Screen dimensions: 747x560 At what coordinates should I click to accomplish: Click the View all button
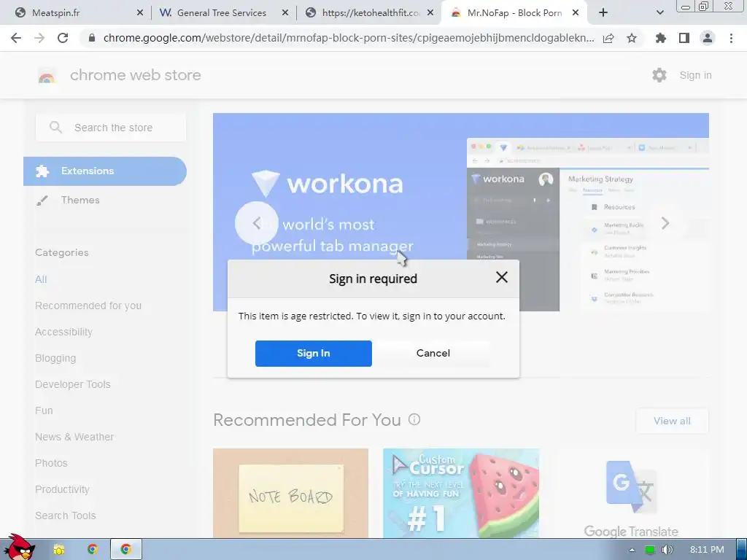[672, 421]
